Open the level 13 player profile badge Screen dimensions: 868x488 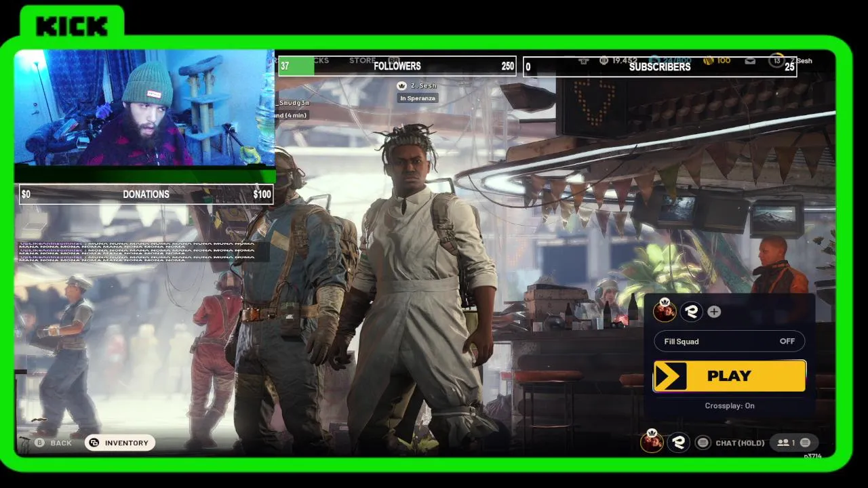[776, 61]
